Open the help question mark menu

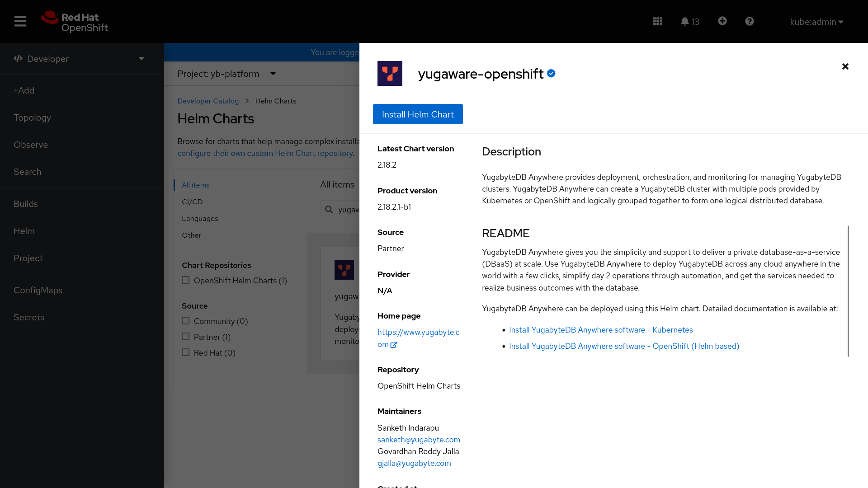point(749,21)
